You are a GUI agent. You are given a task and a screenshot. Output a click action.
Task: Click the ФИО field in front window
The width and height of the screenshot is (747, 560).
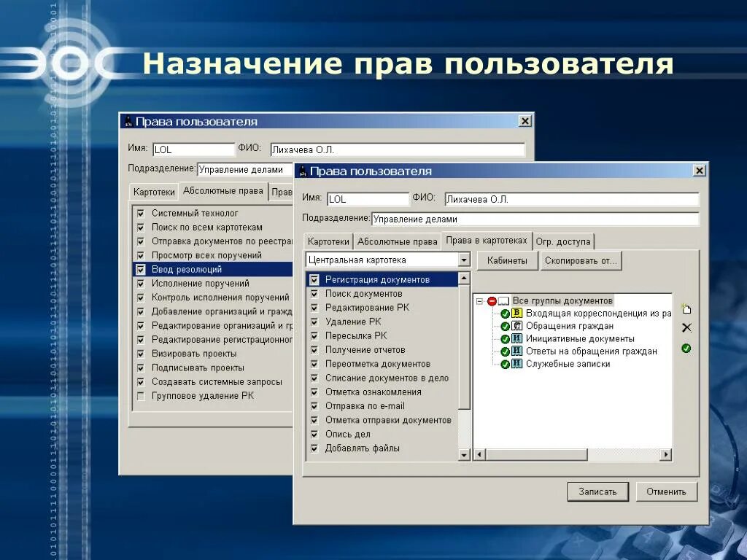(x=572, y=199)
